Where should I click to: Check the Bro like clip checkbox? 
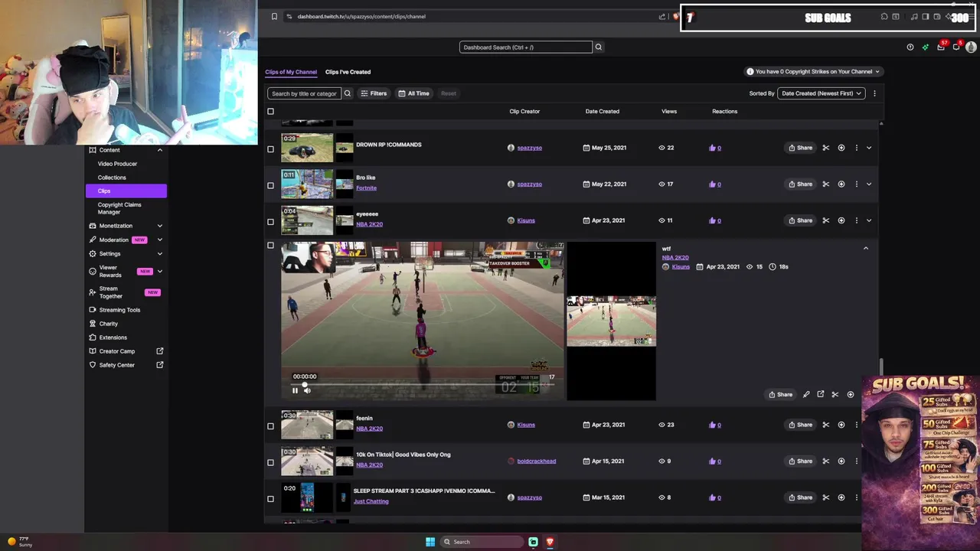click(270, 185)
